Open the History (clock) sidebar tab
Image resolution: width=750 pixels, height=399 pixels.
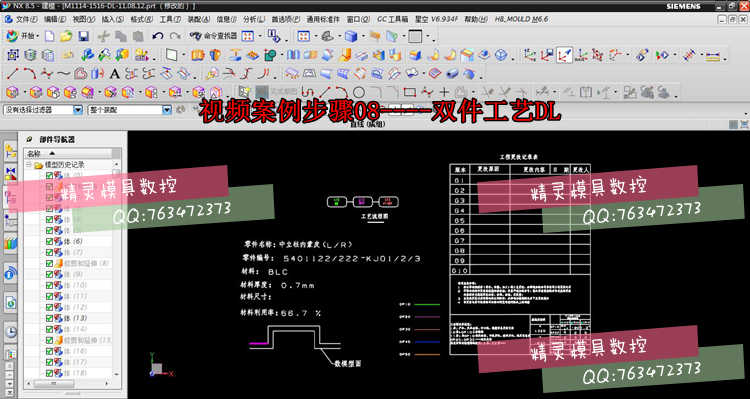point(11,331)
